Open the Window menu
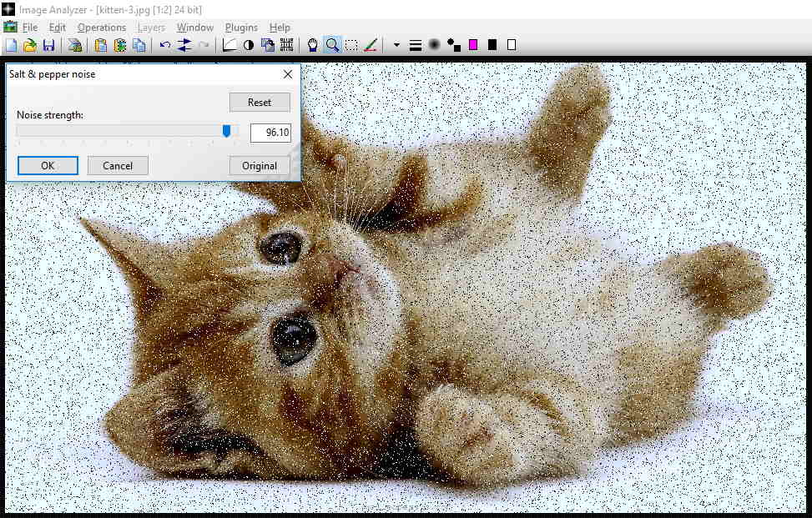Screen dimensions: 812x518 tap(194, 28)
